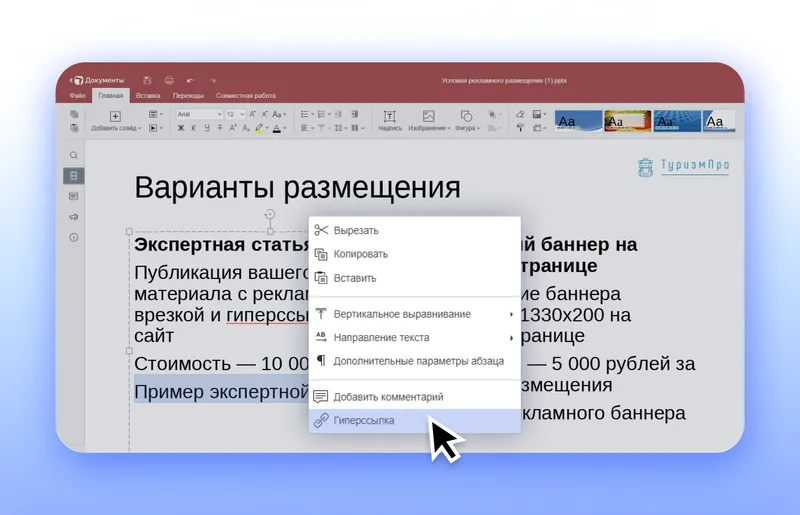Click the slides panel icon in sidebar
Screen dimensions: 800x515
73,176
